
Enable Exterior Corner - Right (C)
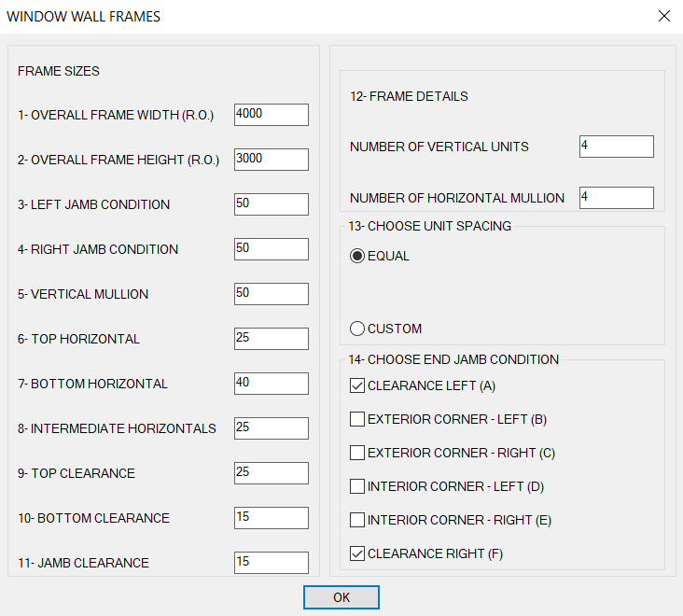357,453
